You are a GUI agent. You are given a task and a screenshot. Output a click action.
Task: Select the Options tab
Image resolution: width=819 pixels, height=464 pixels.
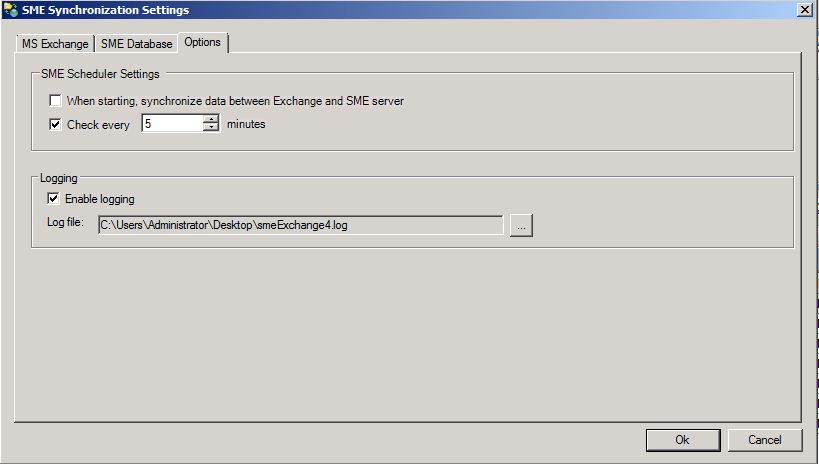tap(203, 42)
